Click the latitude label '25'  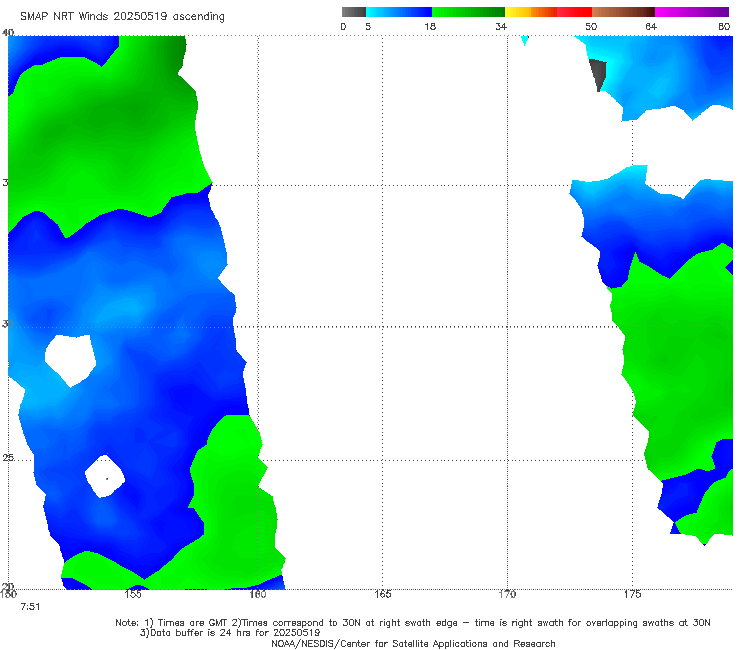click(x=7, y=458)
